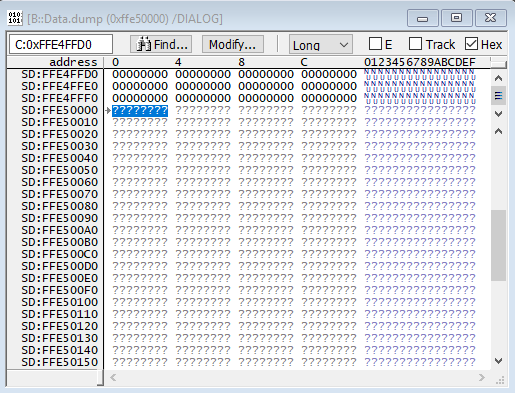Image resolution: width=515 pixels, height=393 pixels.
Task: Select address row SD:FFE50020
Action: pyautogui.click(x=60, y=134)
